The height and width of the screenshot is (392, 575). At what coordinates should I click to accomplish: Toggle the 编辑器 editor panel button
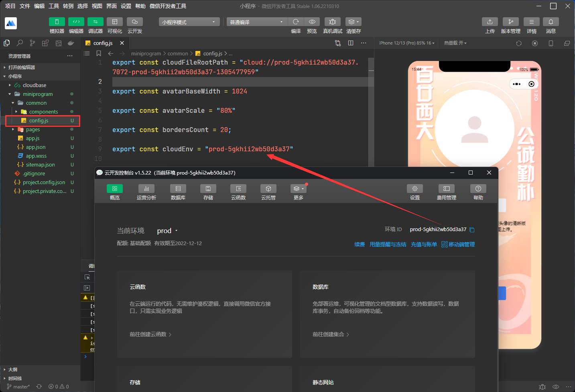(x=76, y=22)
